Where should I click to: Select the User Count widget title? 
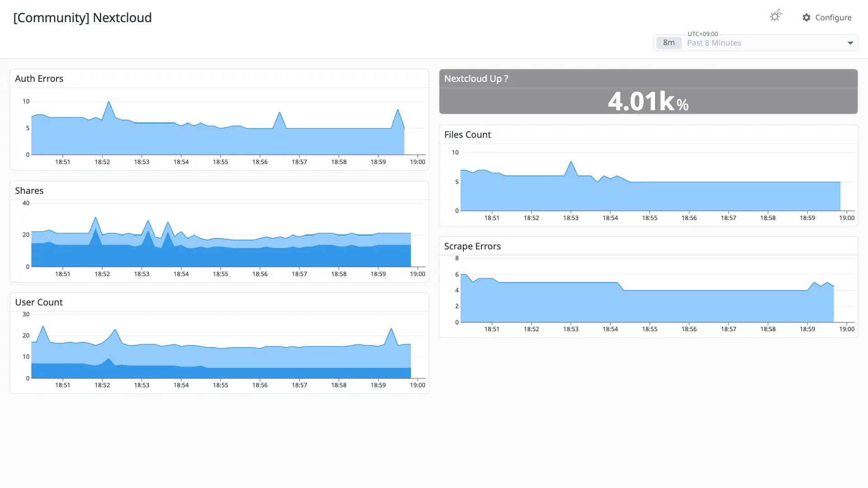39,302
